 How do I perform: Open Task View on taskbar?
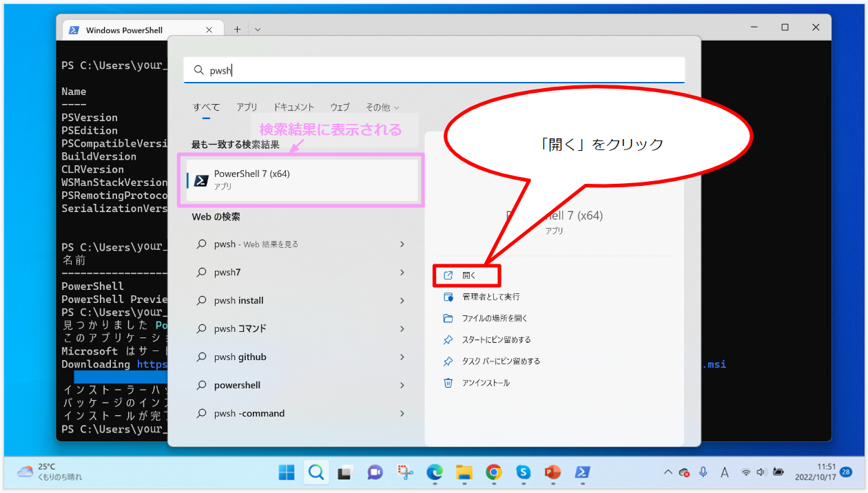pos(345,472)
